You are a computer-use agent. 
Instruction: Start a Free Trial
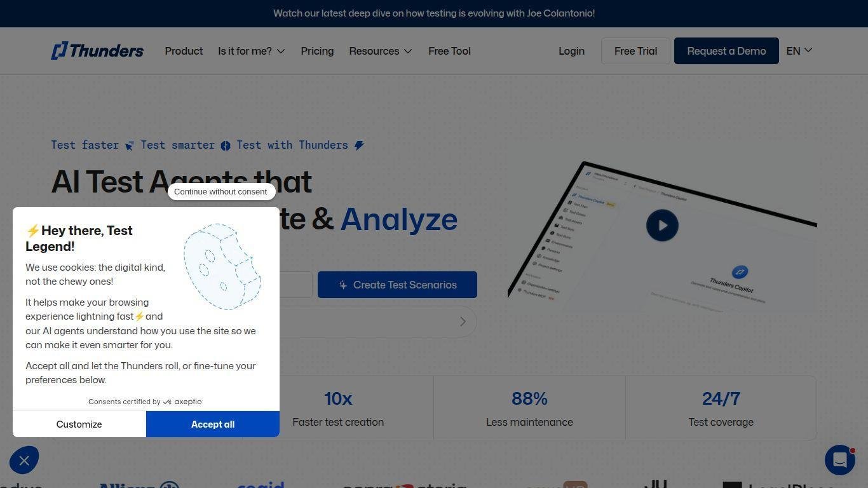(635, 51)
